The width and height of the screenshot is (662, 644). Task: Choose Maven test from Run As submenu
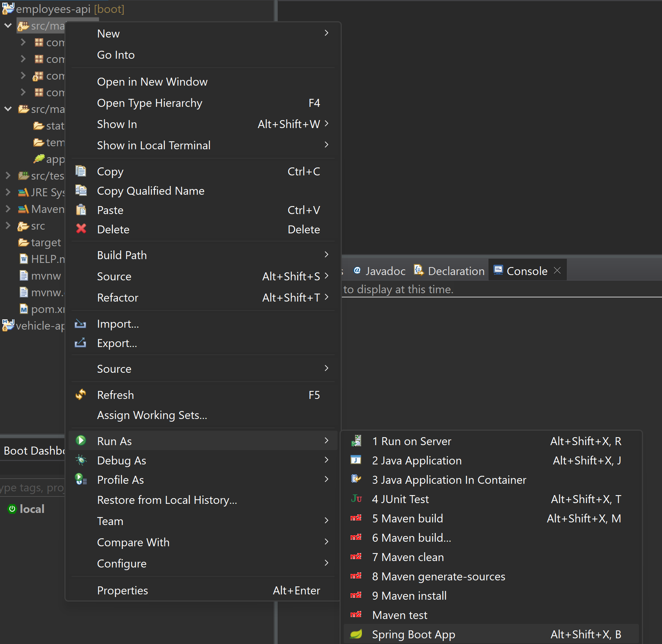click(x=491, y=615)
